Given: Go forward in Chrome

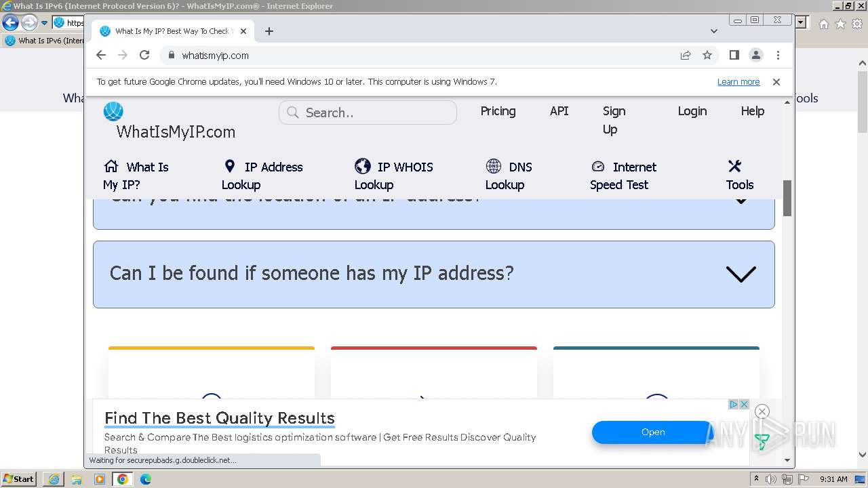Looking at the screenshot, I should click(x=123, y=55).
